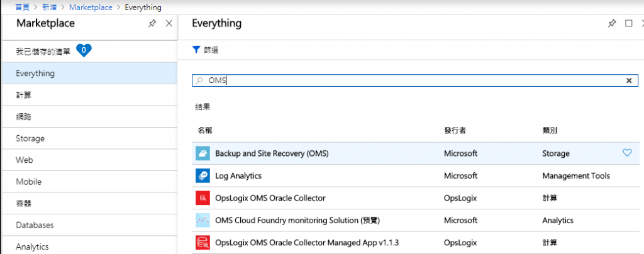
Task: Open OMS Cloud Foundry monitoring Solution
Action: click(x=297, y=220)
